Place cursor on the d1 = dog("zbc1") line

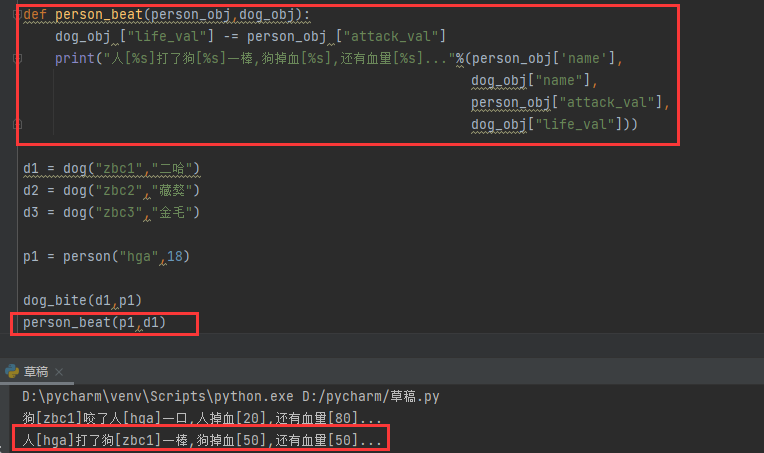coord(111,168)
